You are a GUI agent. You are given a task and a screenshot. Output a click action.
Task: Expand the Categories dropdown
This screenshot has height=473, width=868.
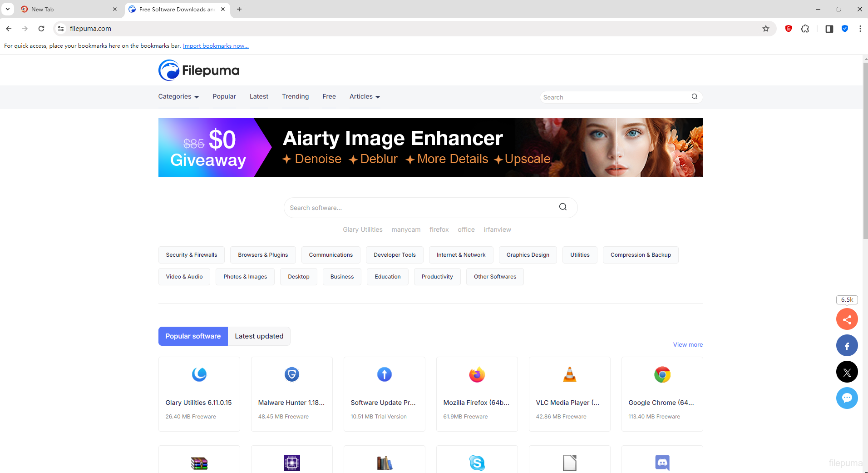178,96
